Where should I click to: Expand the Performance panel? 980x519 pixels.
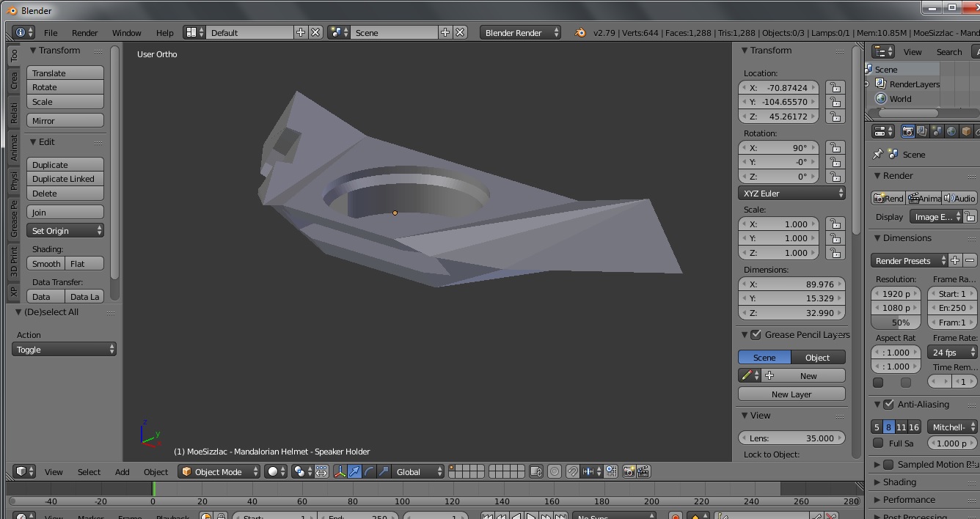[x=908, y=500]
